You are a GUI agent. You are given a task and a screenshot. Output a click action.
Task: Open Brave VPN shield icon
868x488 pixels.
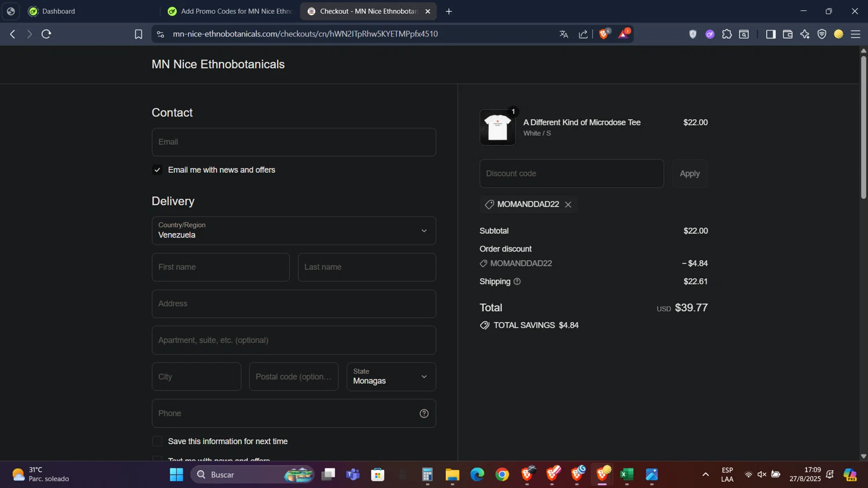(x=822, y=34)
